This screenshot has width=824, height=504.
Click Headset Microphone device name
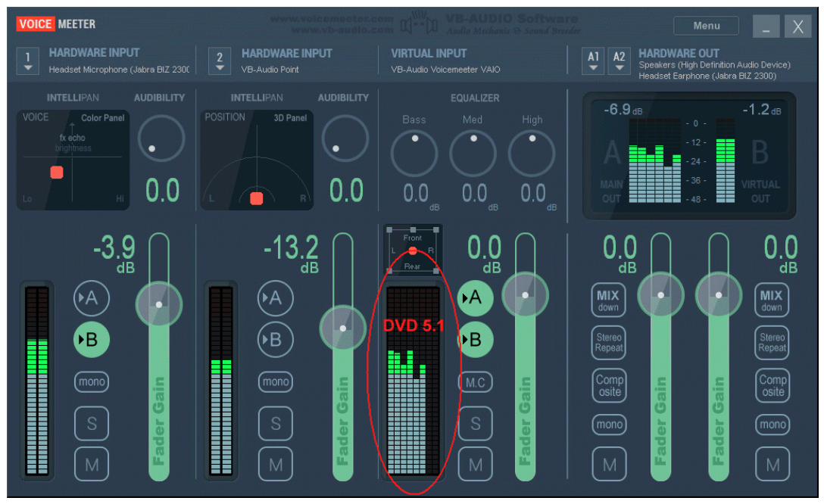(119, 70)
